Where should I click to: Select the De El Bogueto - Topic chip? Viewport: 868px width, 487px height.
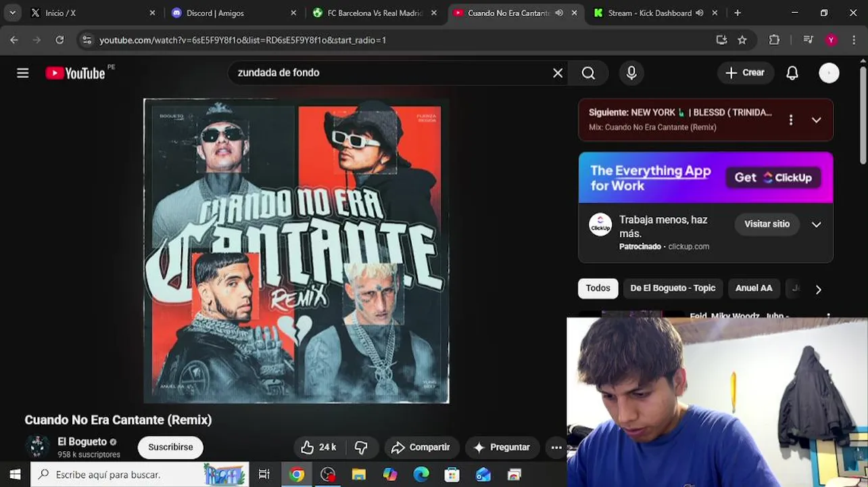tap(673, 288)
